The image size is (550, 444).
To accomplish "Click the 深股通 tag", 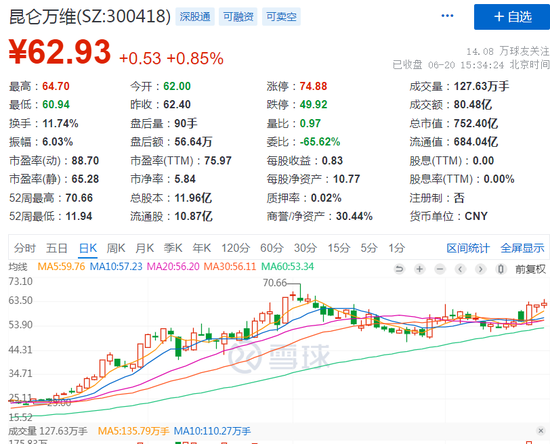I will pos(195,16).
